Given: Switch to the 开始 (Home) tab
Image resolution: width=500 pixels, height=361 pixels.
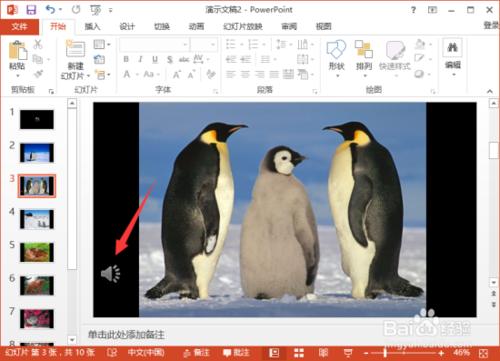Looking at the screenshot, I should pyautogui.click(x=58, y=26).
